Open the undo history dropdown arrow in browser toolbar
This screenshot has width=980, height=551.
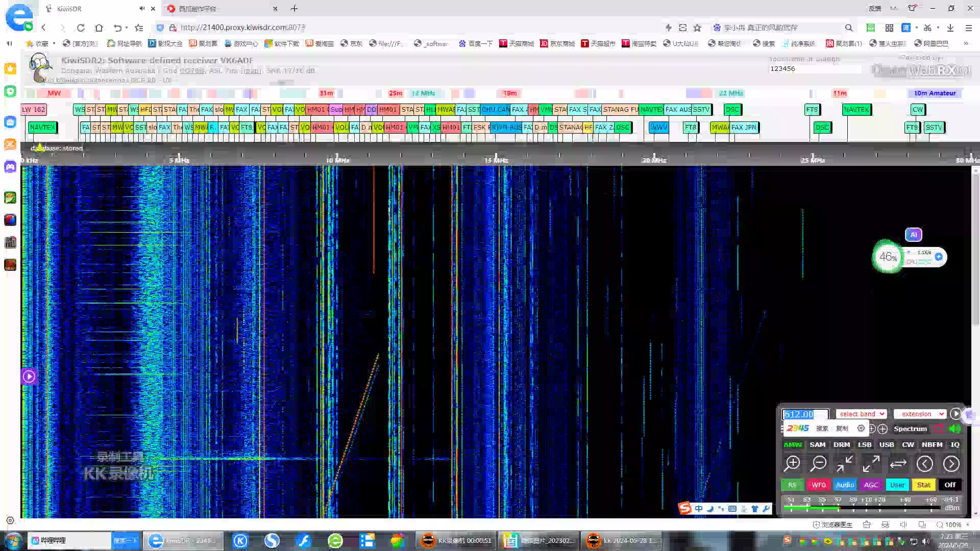pos(126,28)
